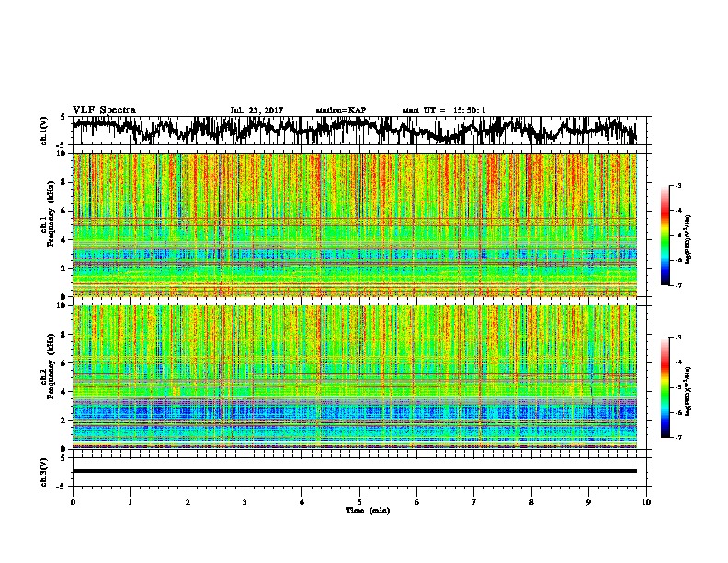Click the time axis tick label "1"
Viewport: 728px width, 563px height.
[130, 502]
